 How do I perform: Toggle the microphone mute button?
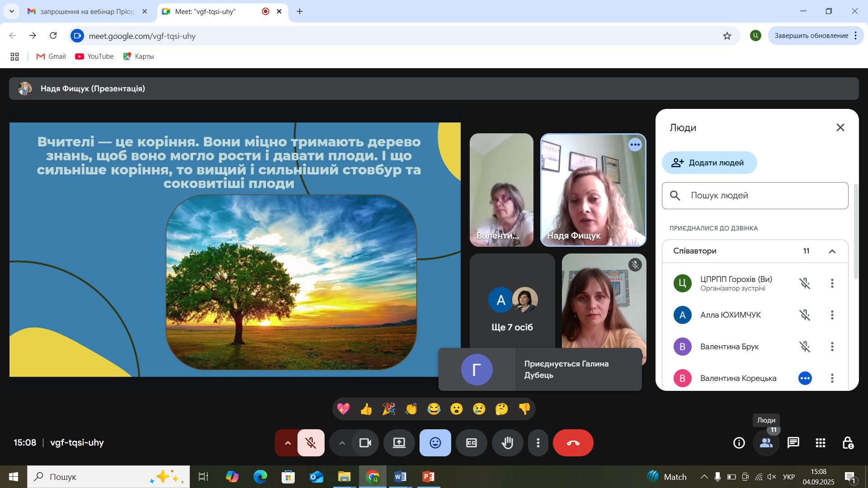(311, 443)
